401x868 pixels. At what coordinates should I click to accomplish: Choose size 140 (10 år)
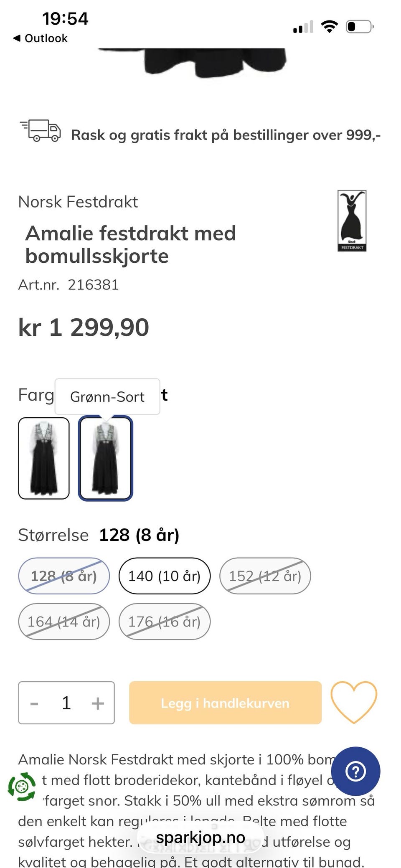(165, 576)
